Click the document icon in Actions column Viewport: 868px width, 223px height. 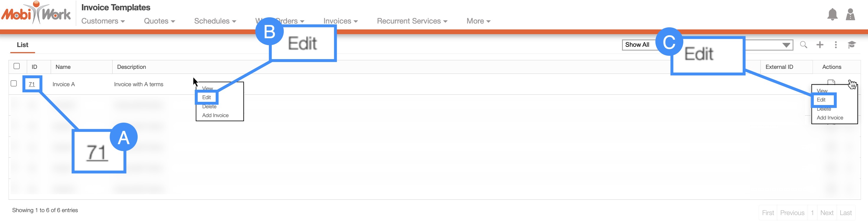pyautogui.click(x=831, y=82)
